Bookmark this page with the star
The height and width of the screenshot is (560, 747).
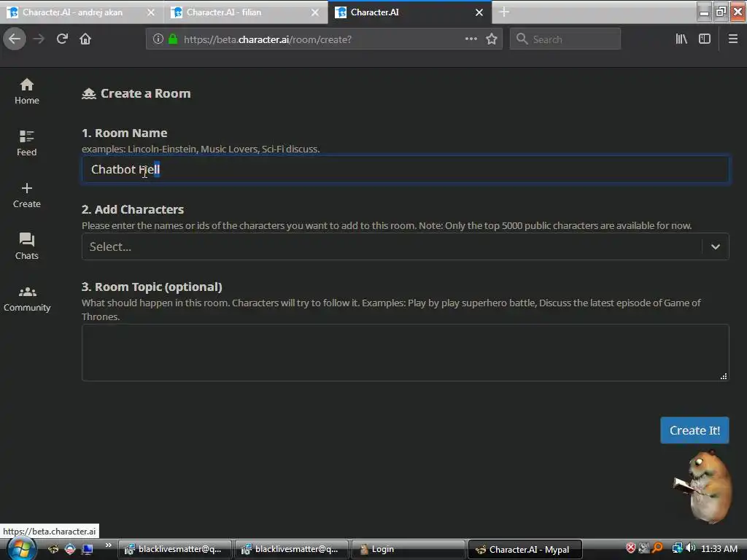492,39
